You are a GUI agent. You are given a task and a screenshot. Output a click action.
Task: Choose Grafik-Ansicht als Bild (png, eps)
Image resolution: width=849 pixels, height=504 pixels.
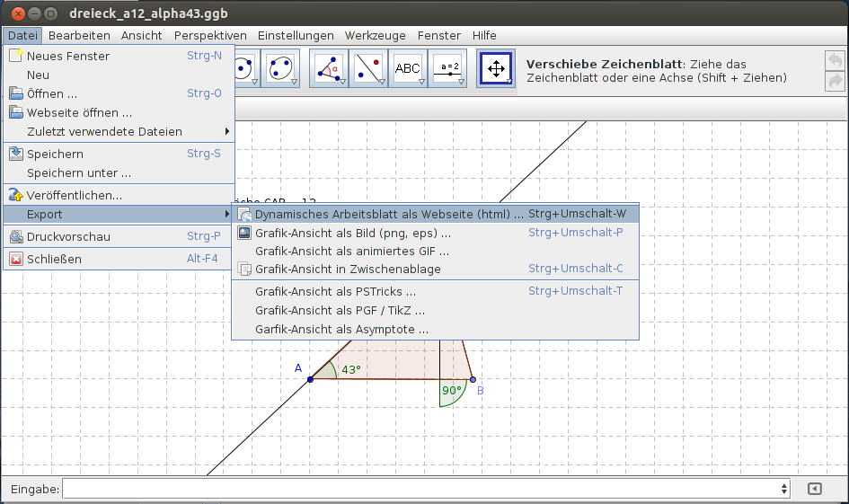[436, 233]
